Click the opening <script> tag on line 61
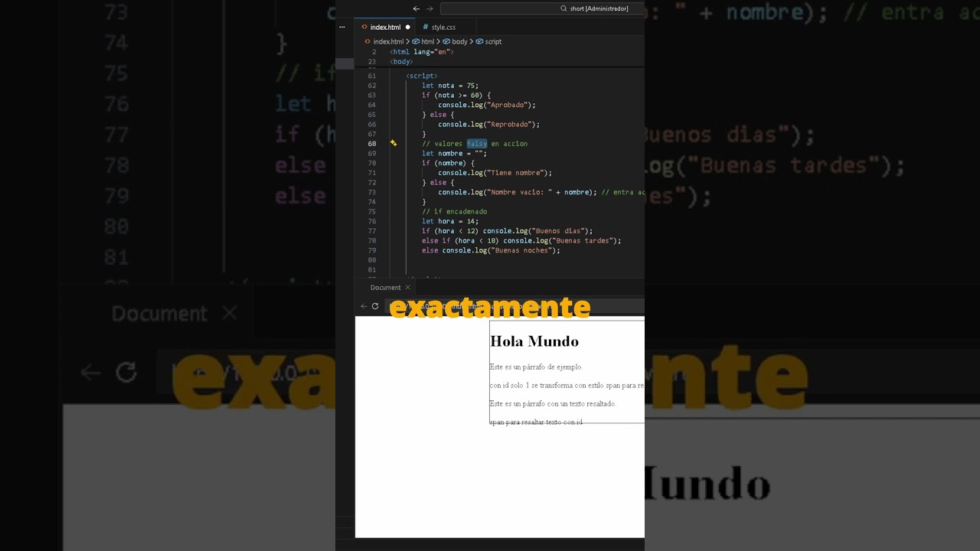 (x=422, y=76)
